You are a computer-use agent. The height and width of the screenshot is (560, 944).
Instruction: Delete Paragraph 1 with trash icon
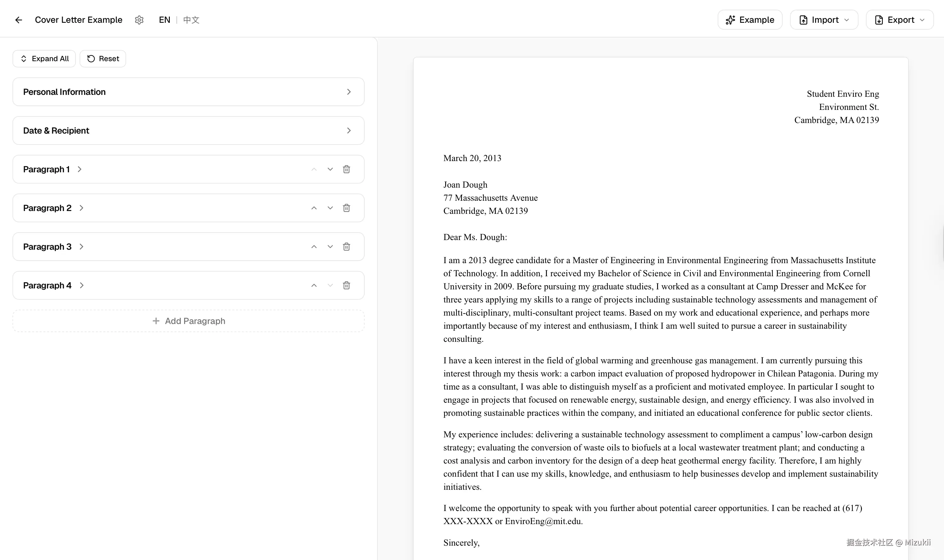tap(347, 169)
